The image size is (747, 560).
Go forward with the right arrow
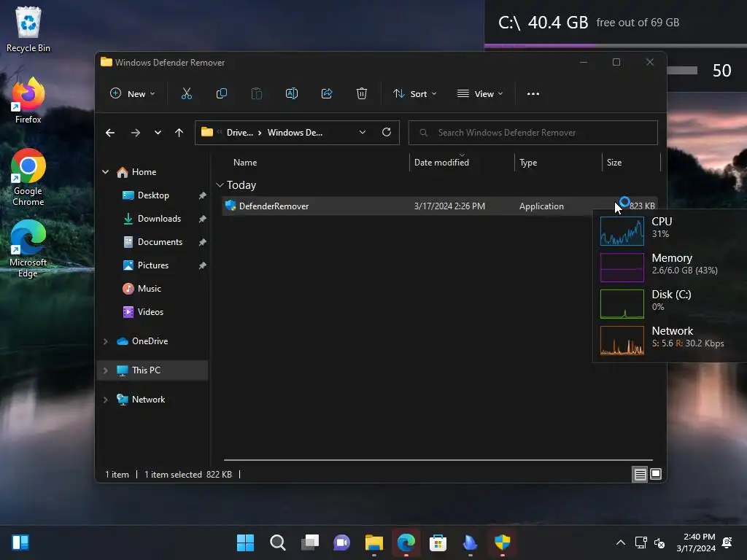(x=136, y=133)
